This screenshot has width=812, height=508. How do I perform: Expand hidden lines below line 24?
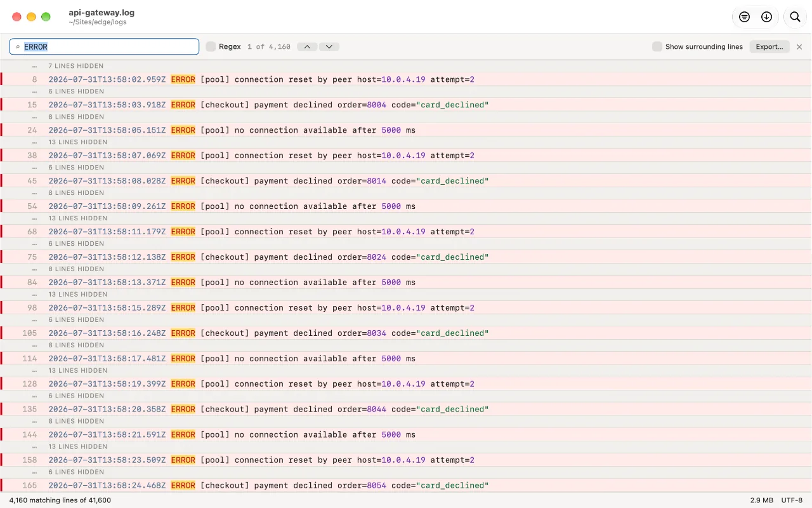click(x=406, y=142)
